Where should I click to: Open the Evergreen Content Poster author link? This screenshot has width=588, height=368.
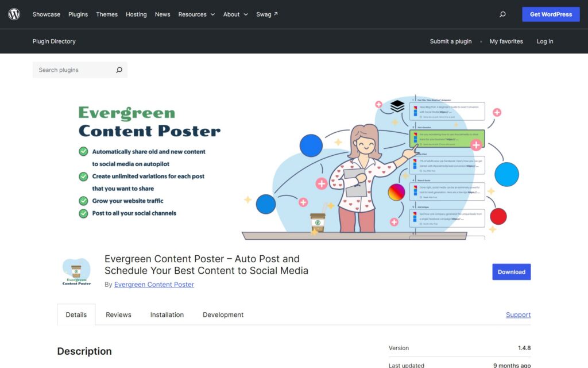pyautogui.click(x=154, y=285)
